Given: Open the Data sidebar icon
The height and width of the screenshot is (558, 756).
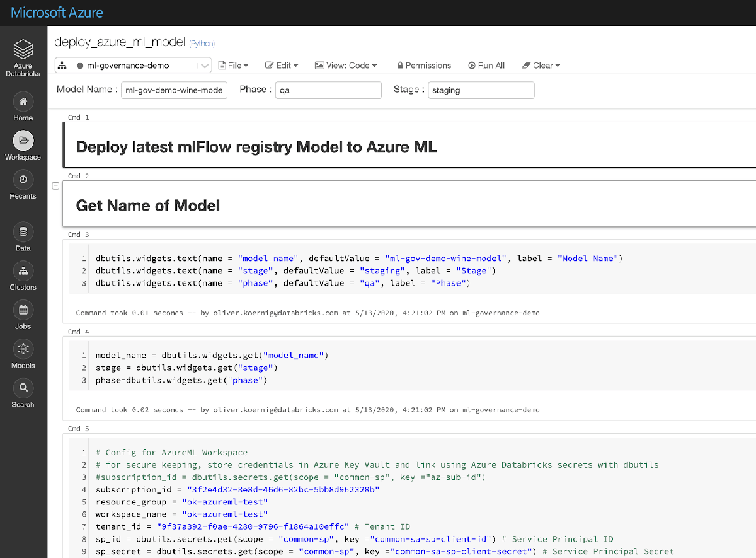Looking at the screenshot, I should point(23,232).
